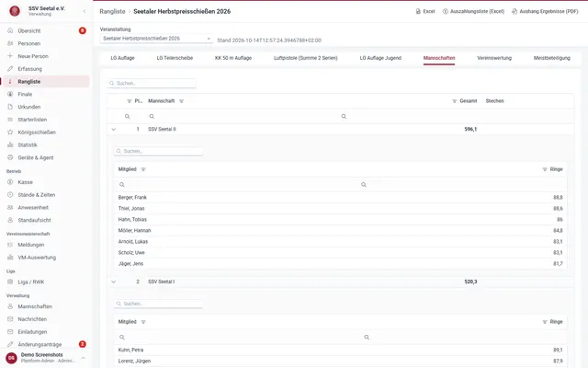Open the Veranstaltung dropdown
588x368 pixels.
point(156,39)
